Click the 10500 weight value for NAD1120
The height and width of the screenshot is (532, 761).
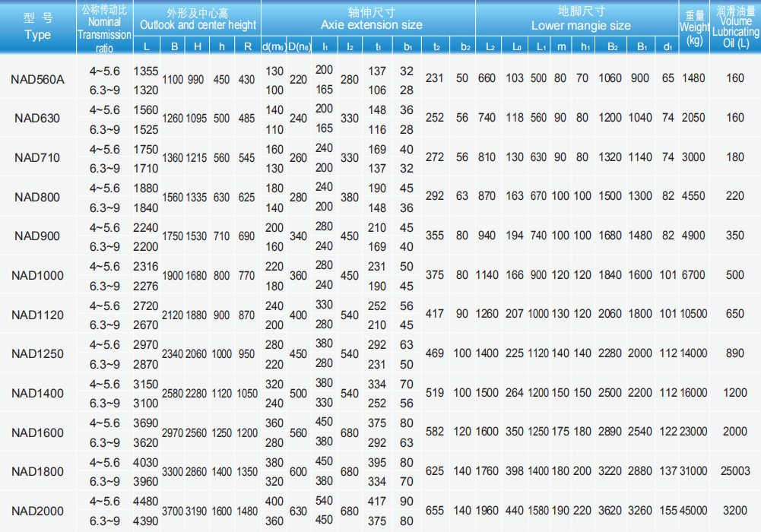(x=693, y=314)
